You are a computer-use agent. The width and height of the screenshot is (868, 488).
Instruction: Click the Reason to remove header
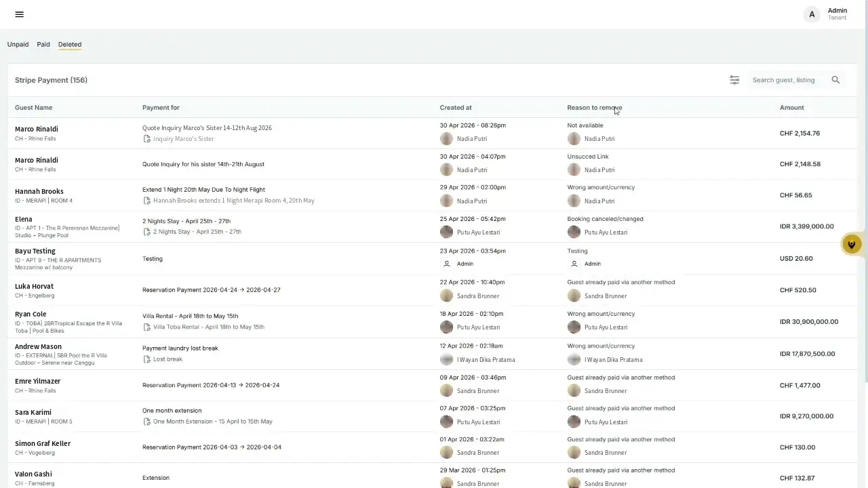coord(595,108)
